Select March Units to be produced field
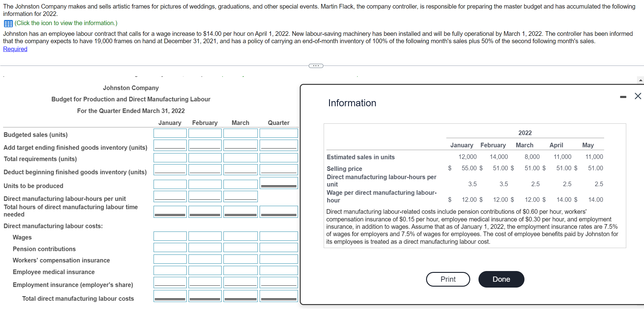The height and width of the screenshot is (309, 644). coord(241,184)
